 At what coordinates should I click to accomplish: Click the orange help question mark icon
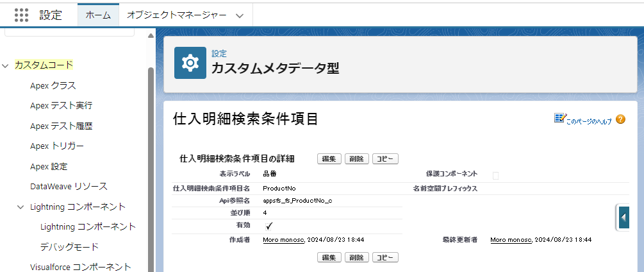click(620, 119)
